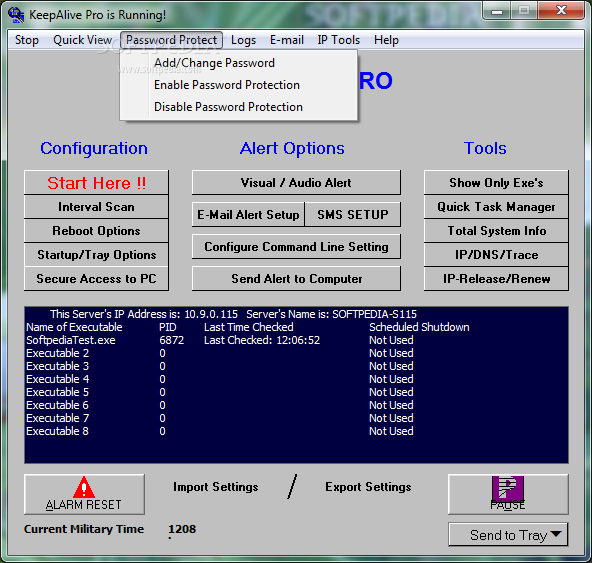This screenshot has height=563, width=592.
Task: Click the IP-Release/Renew button
Action: tap(496, 279)
